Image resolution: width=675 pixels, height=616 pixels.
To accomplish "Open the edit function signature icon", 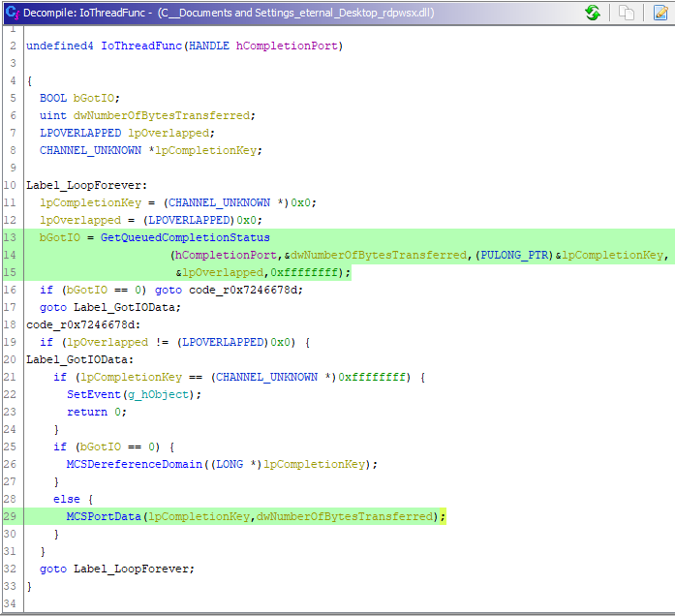I will pyautogui.click(x=660, y=13).
